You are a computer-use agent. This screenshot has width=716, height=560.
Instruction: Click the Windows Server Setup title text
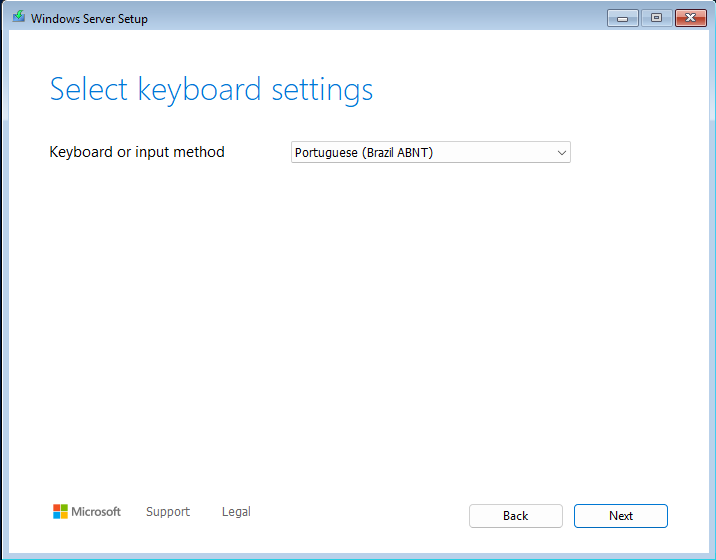89,19
